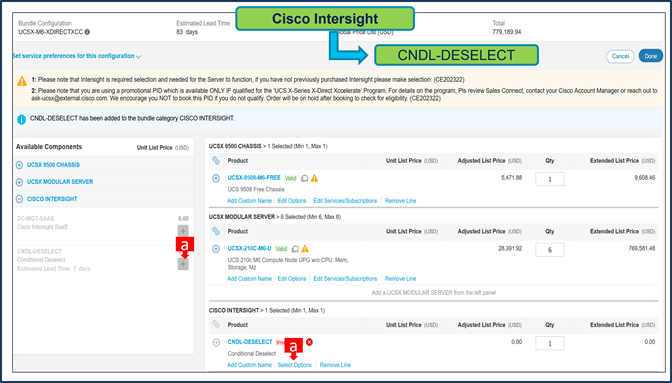
Task: Click the Cisco Intersight SaaS description
Action: click(42, 227)
